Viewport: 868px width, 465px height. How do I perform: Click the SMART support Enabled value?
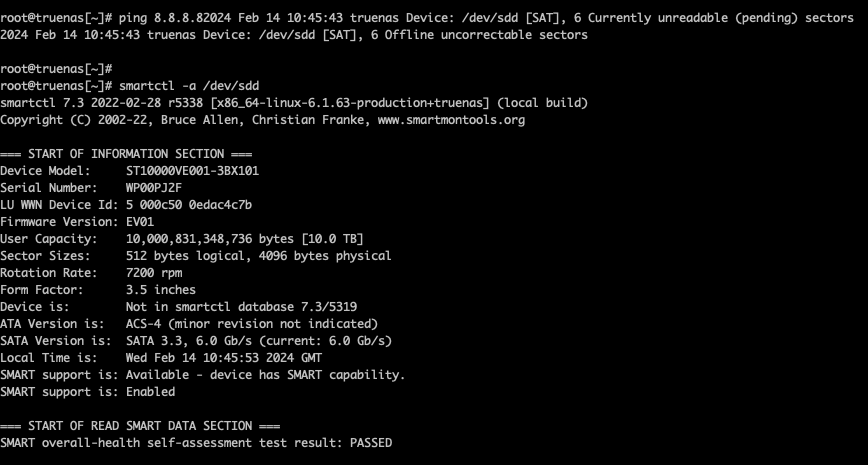point(150,392)
